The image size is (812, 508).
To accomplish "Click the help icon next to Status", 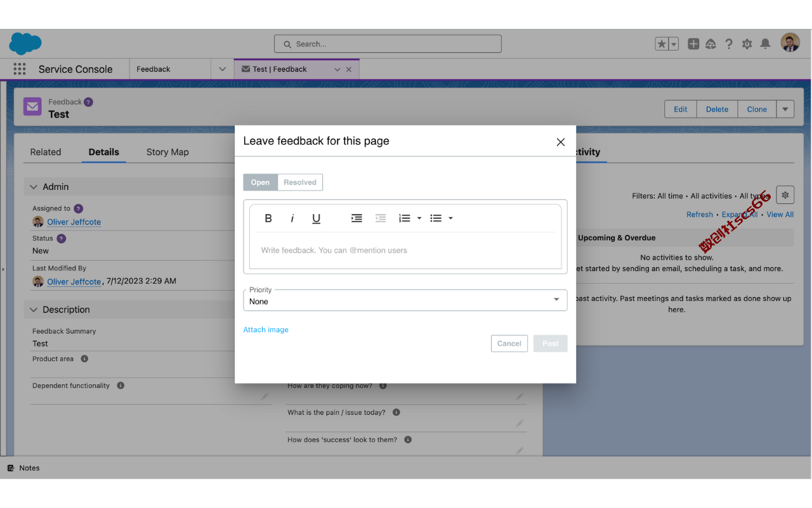I will point(61,238).
